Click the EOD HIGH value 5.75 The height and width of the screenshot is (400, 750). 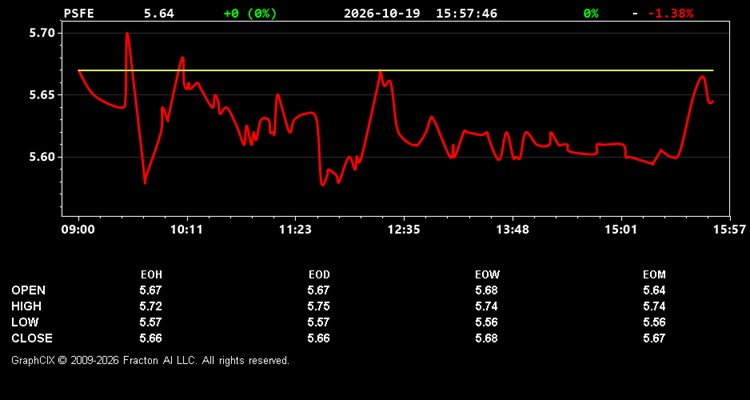tap(319, 306)
